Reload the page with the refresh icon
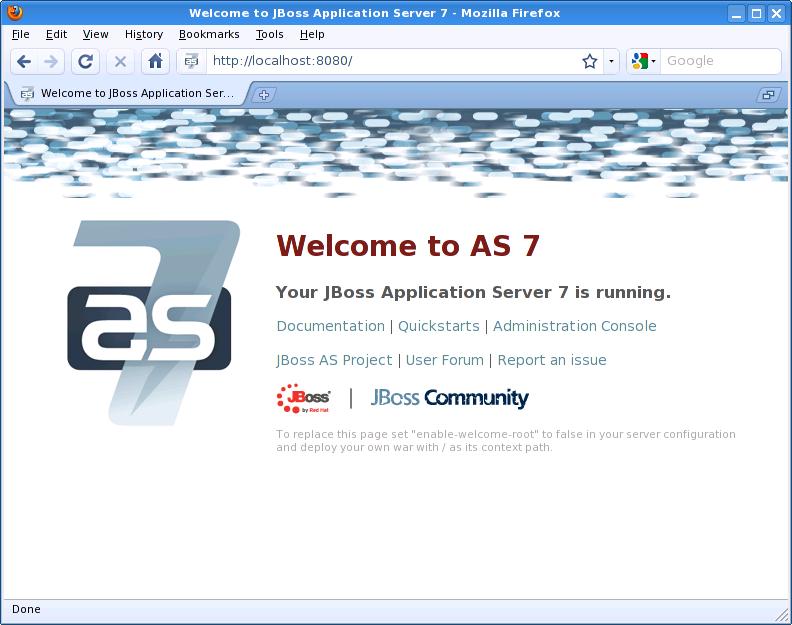Screen dimensions: 792x625 point(85,62)
